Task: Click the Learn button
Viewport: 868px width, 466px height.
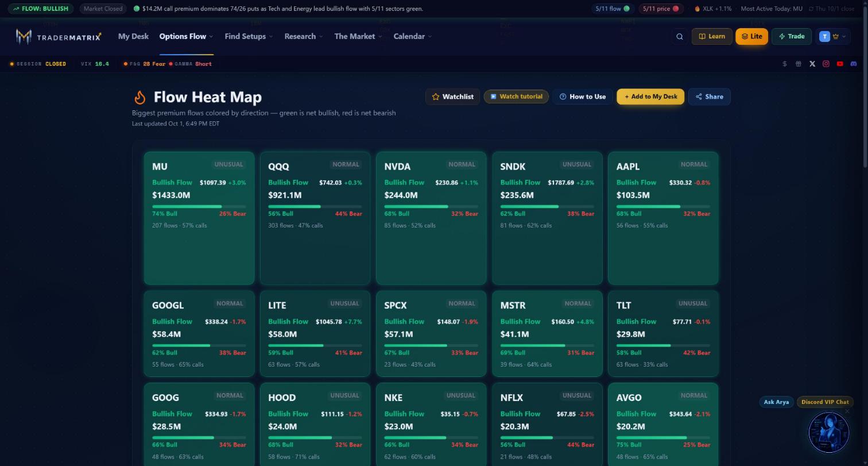Action: tap(712, 36)
